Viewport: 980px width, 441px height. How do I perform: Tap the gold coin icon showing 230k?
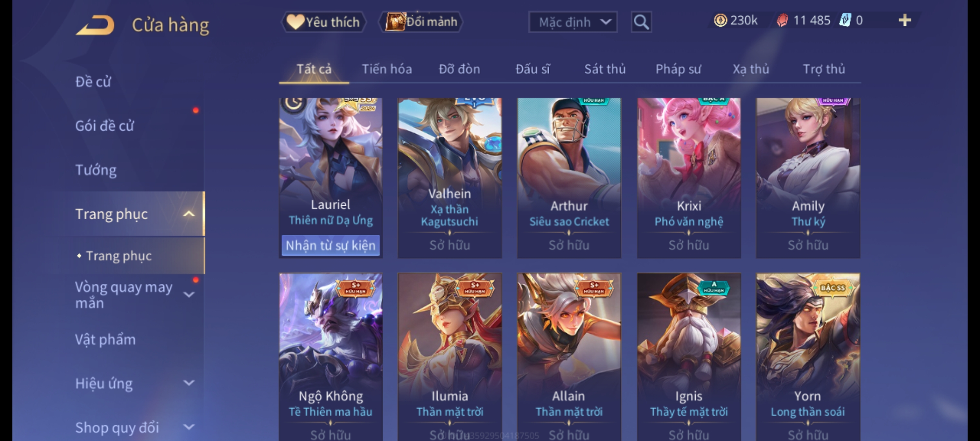point(720,20)
